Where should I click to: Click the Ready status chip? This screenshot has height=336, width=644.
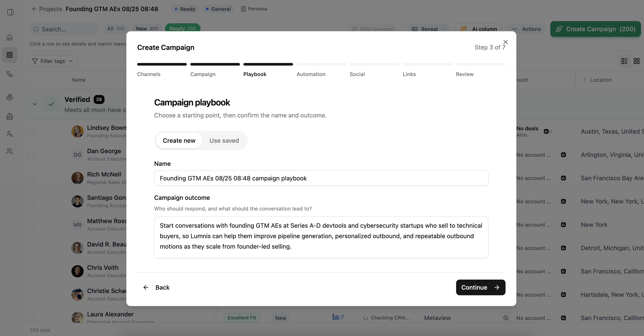coord(185,9)
